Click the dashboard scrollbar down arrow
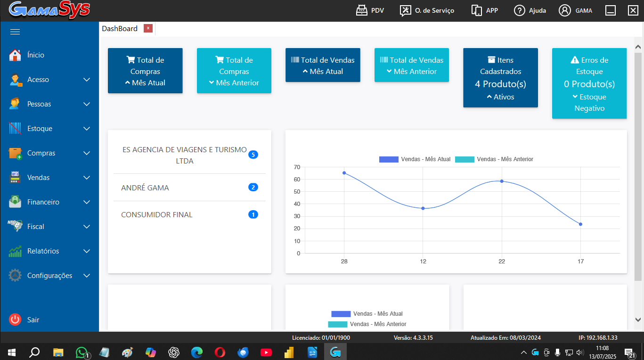 click(x=638, y=319)
